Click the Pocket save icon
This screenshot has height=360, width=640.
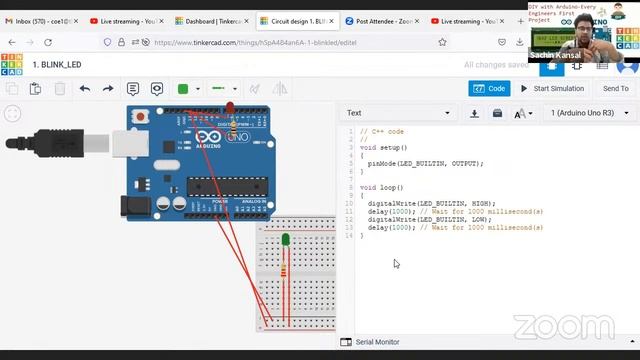click(x=502, y=42)
